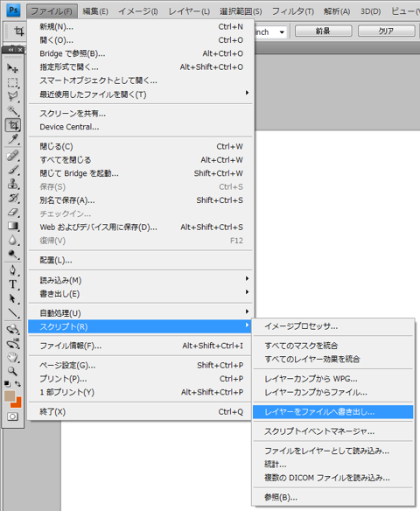The height and width of the screenshot is (511, 420).
Task: Open the スクリプト(R) submenu item
Action: tap(140, 326)
